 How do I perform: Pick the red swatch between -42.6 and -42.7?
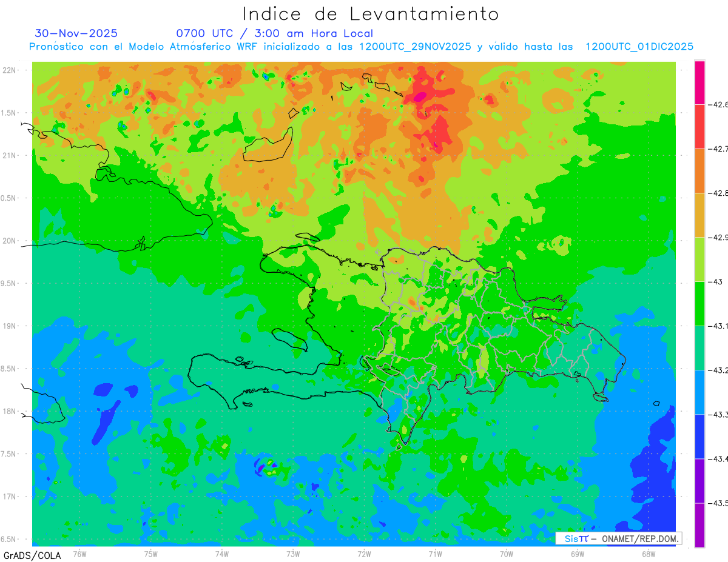[699, 127]
